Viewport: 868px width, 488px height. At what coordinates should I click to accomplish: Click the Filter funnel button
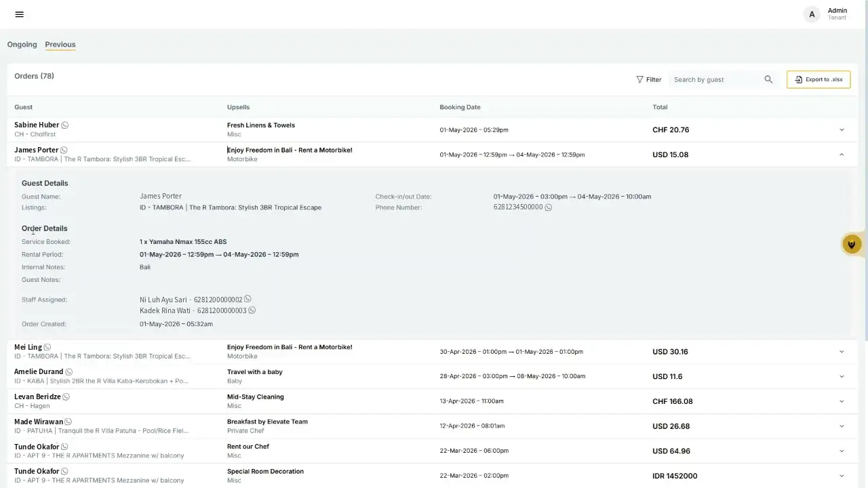click(649, 79)
